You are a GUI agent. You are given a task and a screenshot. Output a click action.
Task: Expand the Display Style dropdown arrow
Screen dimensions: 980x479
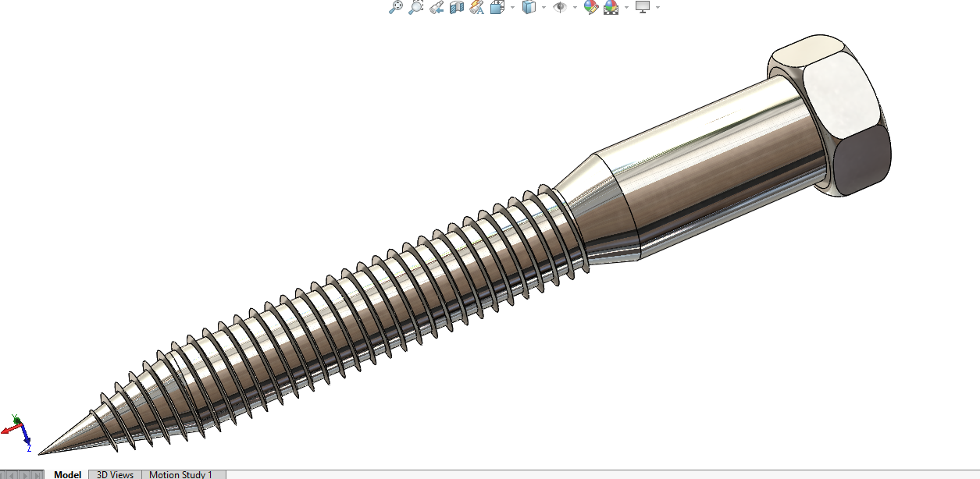(x=543, y=7)
